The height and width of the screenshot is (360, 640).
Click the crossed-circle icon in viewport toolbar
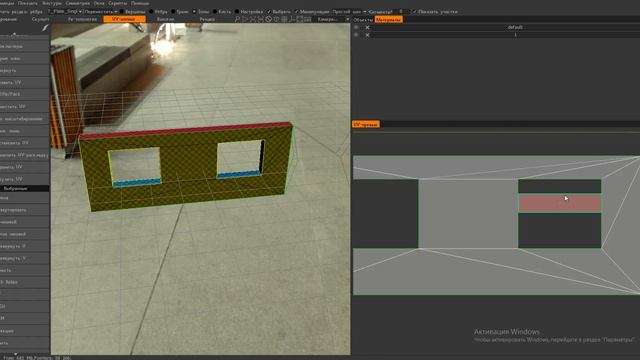coord(268,19)
